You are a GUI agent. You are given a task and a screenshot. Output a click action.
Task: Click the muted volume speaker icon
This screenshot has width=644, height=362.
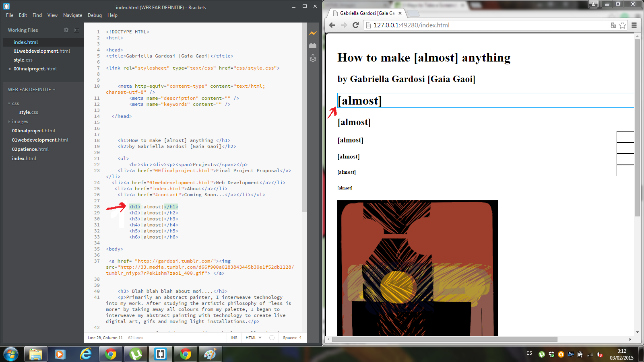[600, 354]
